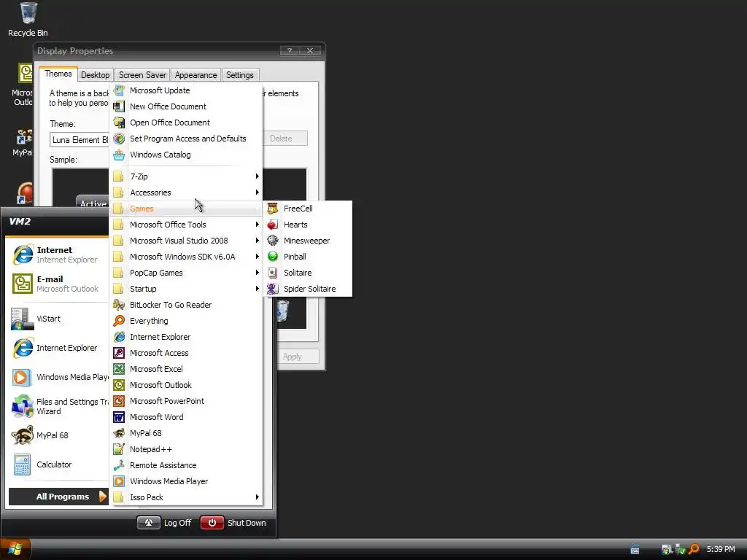Viewport: 747px width, 560px height.
Task: Click the taskbar clock showing 5:39 PM
Action: pyautogui.click(x=721, y=549)
